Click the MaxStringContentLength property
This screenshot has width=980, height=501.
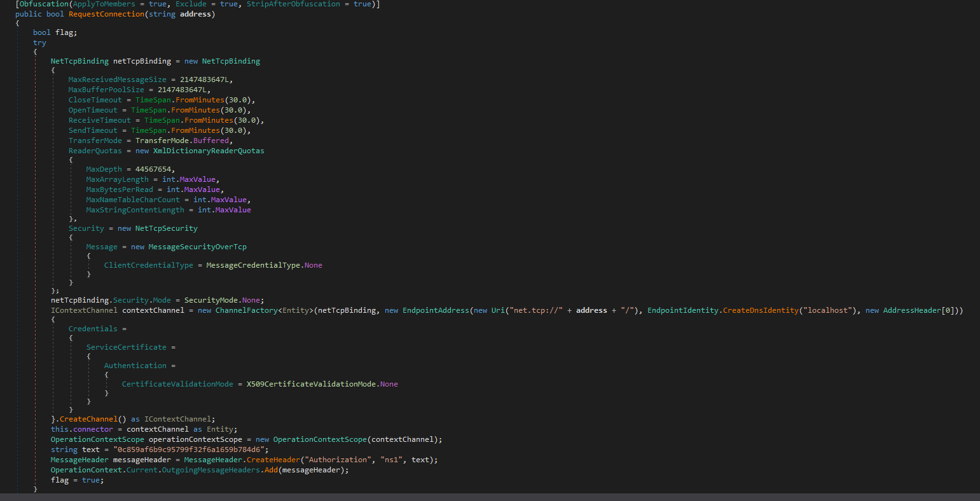point(135,210)
